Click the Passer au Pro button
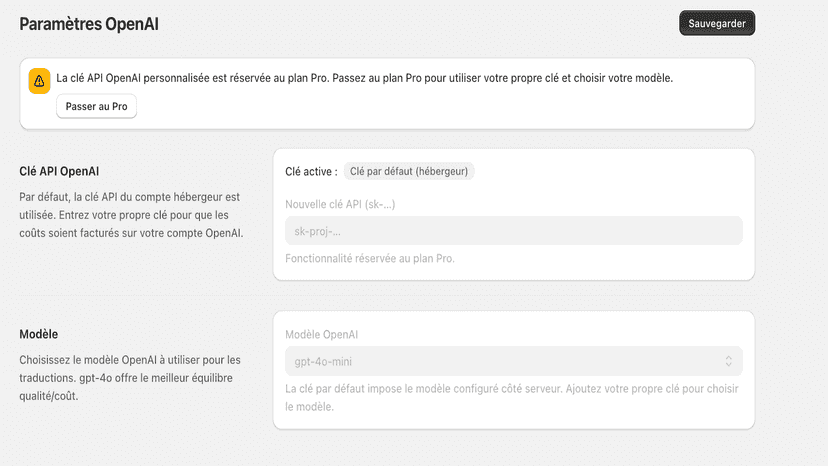Image resolution: width=828 pixels, height=466 pixels. [x=96, y=106]
